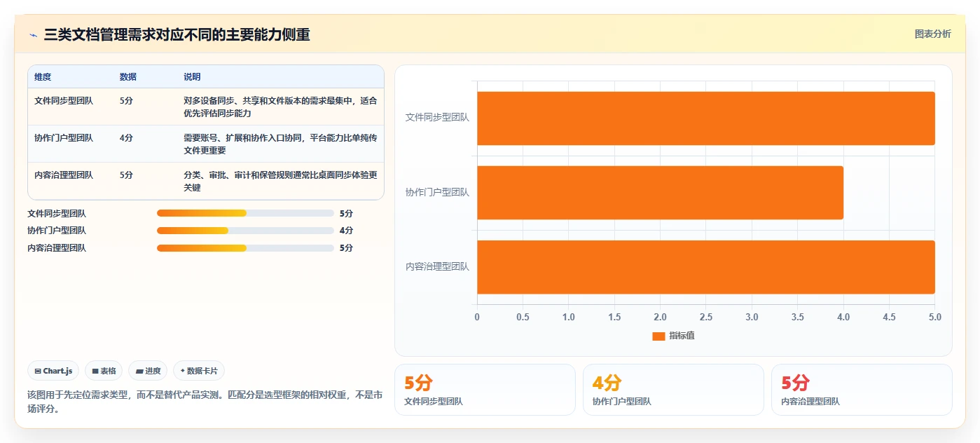Click the 进度 tag chip
This screenshot has width=980, height=443.
(x=148, y=371)
